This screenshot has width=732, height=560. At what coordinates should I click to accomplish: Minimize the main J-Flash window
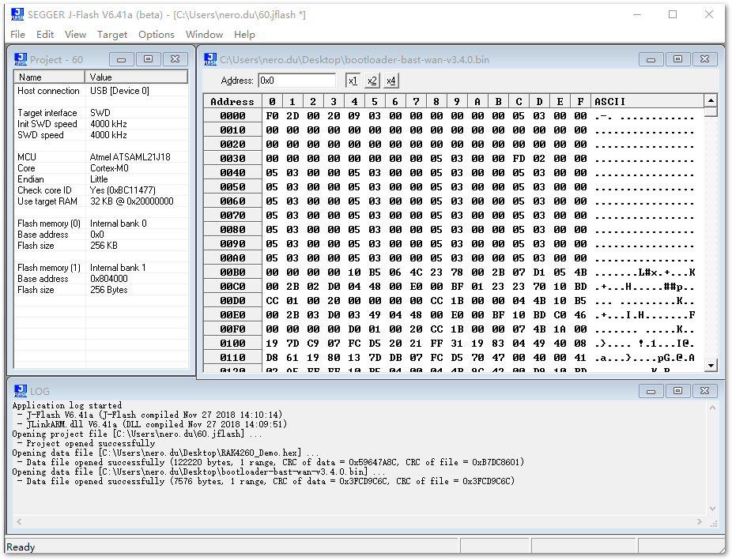pos(637,14)
